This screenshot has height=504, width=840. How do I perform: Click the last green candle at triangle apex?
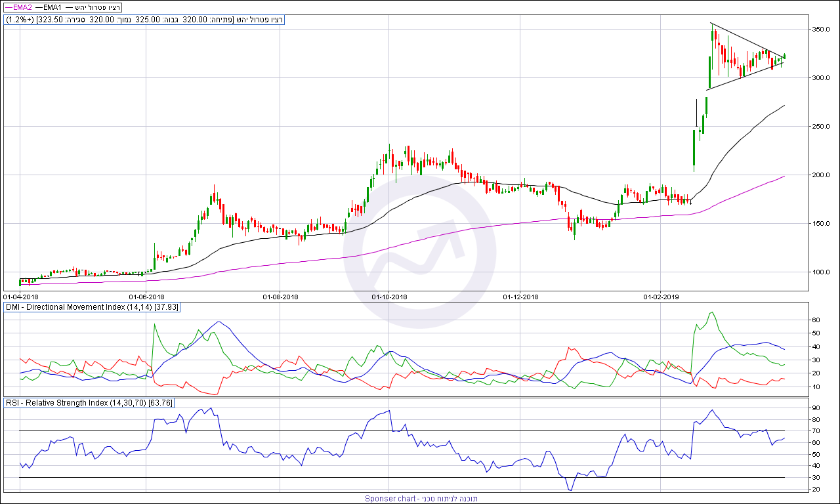[785, 57]
